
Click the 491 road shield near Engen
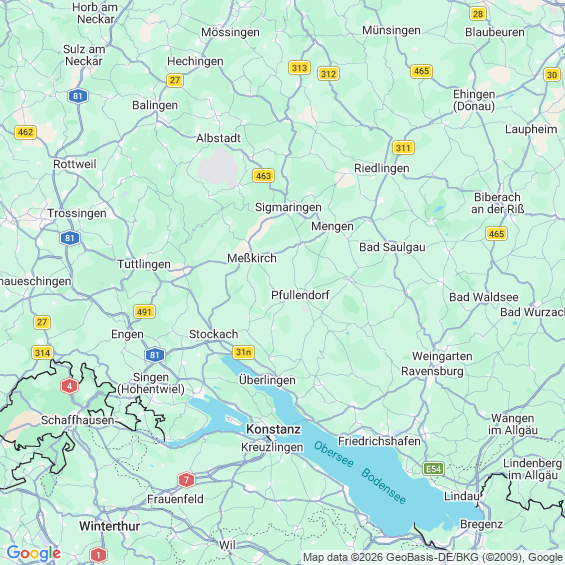144,312
